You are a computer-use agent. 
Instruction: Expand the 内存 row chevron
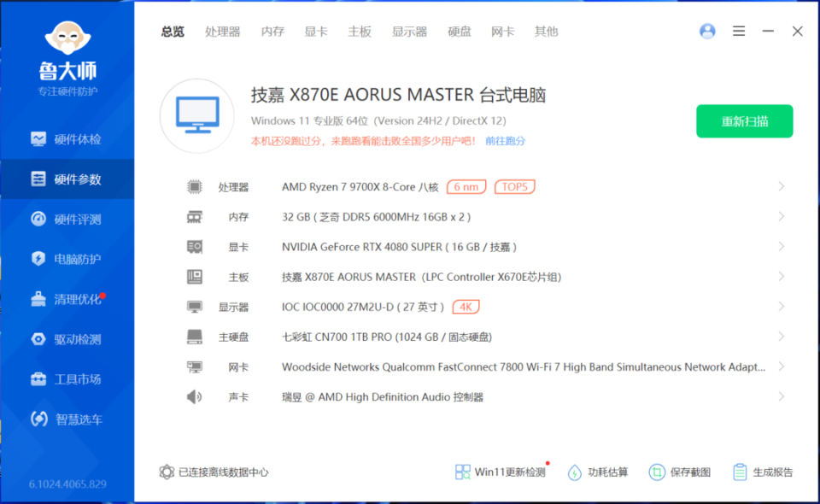click(781, 216)
